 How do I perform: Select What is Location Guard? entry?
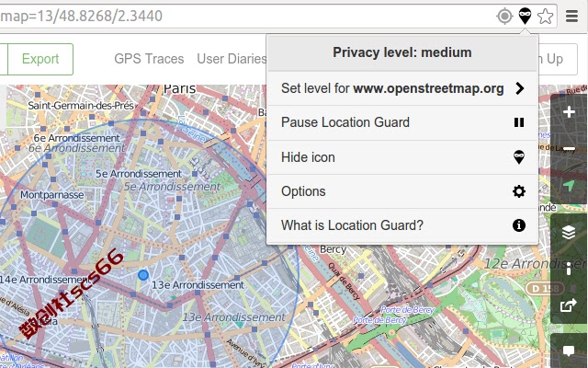402,225
